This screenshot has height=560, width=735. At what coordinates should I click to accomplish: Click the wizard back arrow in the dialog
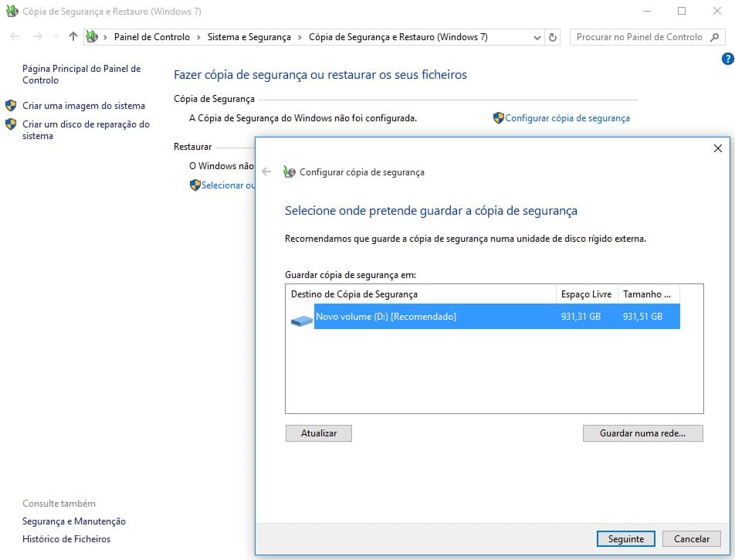pyautogui.click(x=266, y=171)
